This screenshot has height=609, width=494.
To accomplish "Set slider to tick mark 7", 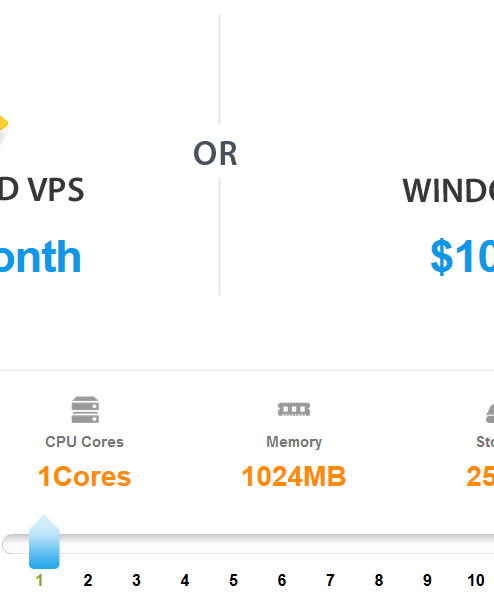I will (x=330, y=580).
